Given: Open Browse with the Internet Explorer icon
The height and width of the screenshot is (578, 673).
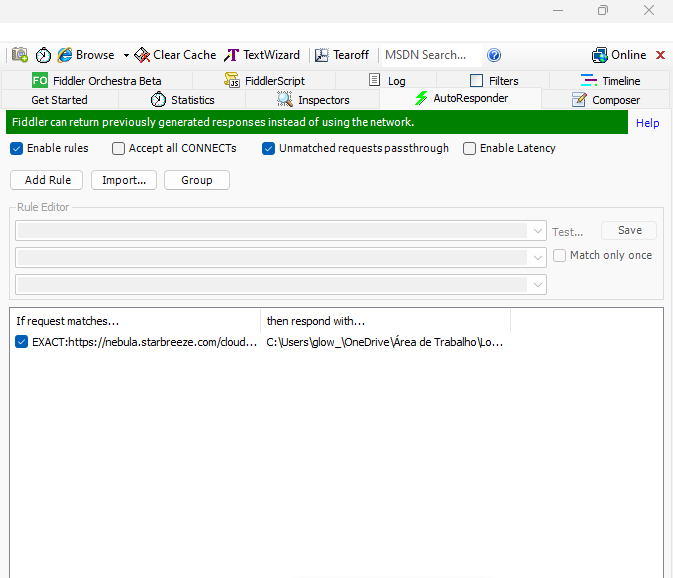Looking at the screenshot, I should (86, 55).
